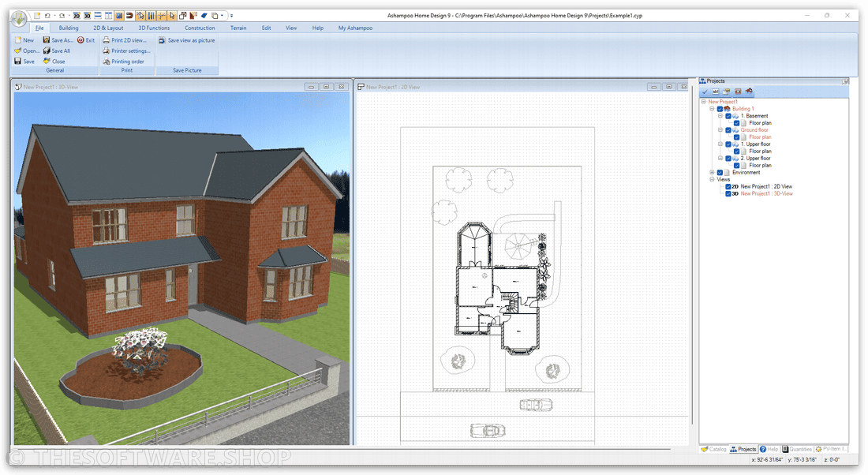Open the 2D & Layout ribbon tab
Screen dimensions: 868x475
(108, 28)
